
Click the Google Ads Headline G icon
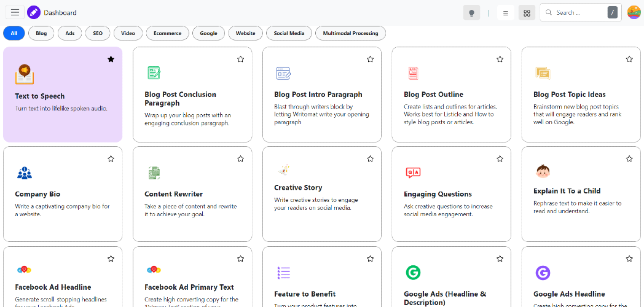coord(543,273)
